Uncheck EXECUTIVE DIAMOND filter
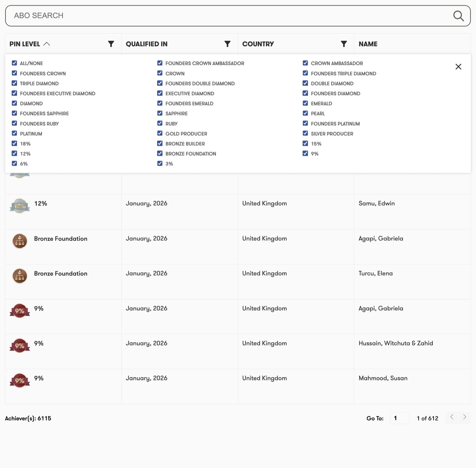 pos(160,93)
